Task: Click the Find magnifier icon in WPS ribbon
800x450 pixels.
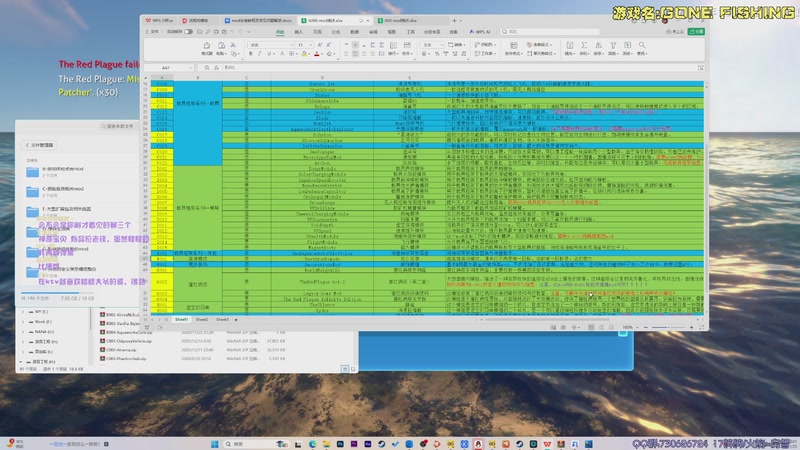Action: pos(642,45)
